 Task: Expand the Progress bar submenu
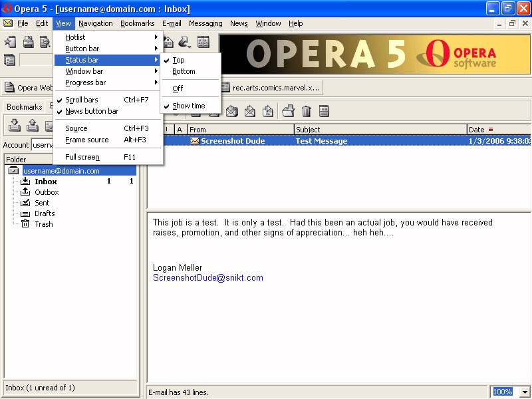click(x=108, y=82)
